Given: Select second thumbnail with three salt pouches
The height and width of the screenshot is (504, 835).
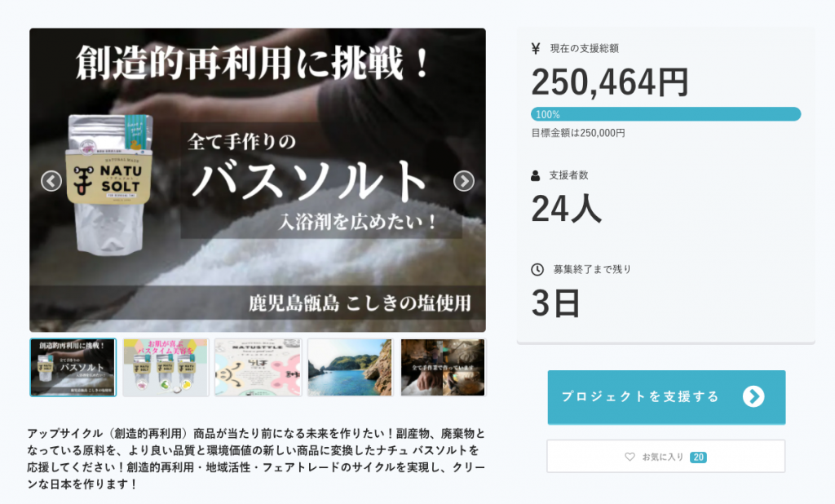Looking at the screenshot, I should 166,367.
